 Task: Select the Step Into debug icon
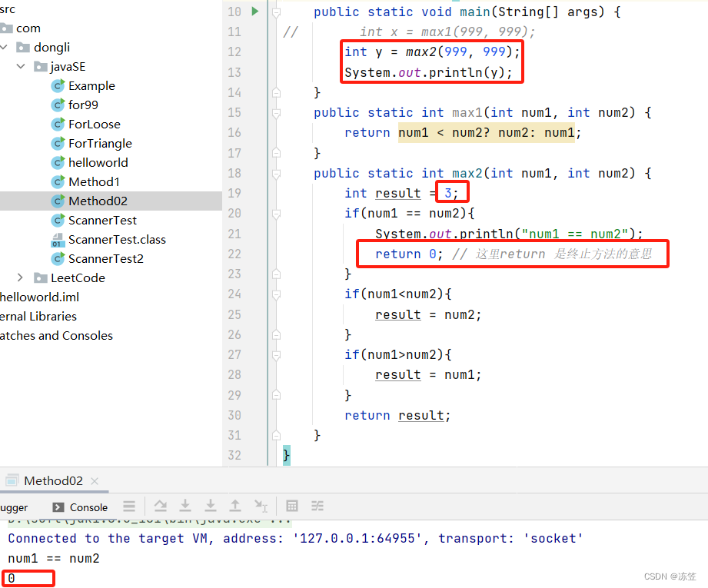[185, 506]
